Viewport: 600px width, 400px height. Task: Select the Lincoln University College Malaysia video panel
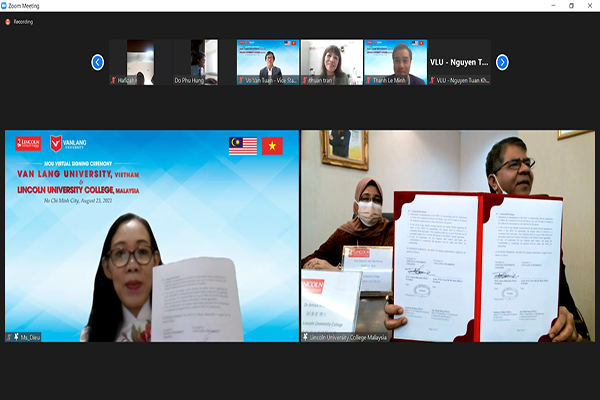point(448,236)
